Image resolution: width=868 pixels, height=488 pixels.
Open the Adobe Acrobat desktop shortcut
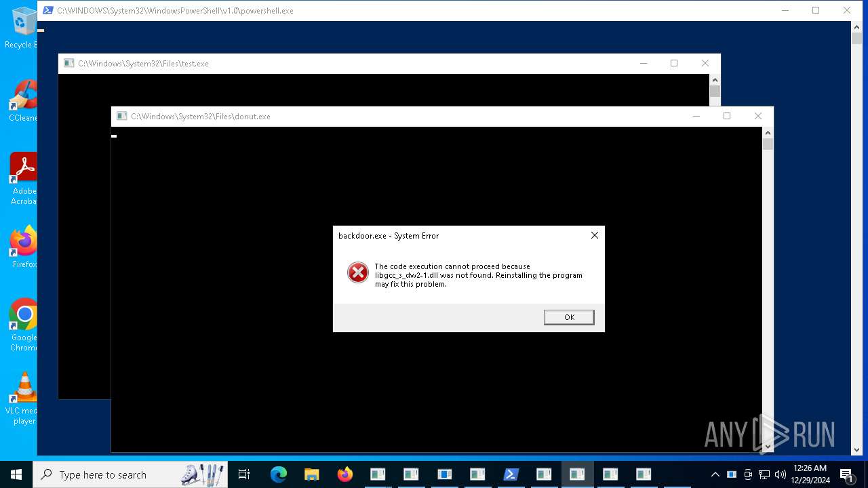(23, 179)
